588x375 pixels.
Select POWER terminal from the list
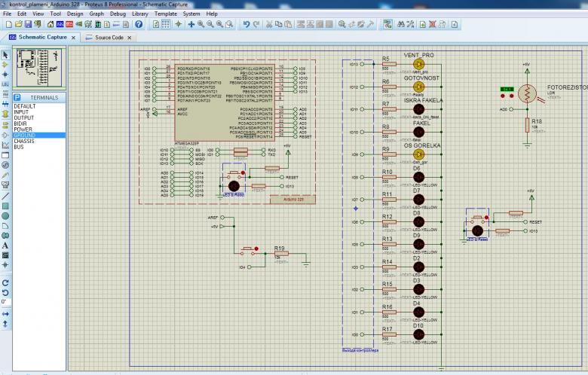(23, 129)
